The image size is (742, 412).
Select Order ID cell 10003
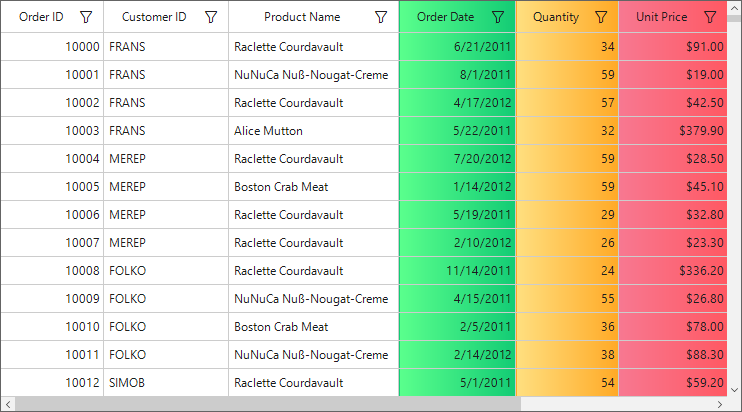click(52, 131)
